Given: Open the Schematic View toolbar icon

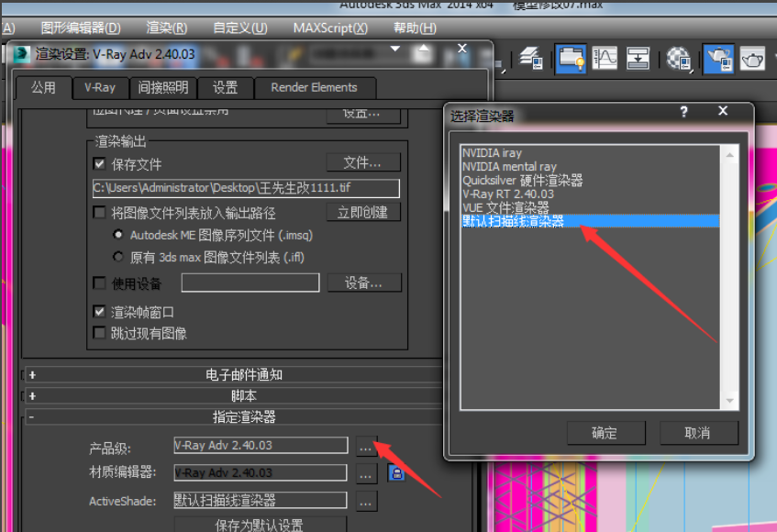Looking at the screenshot, I should (x=638, y=59).
